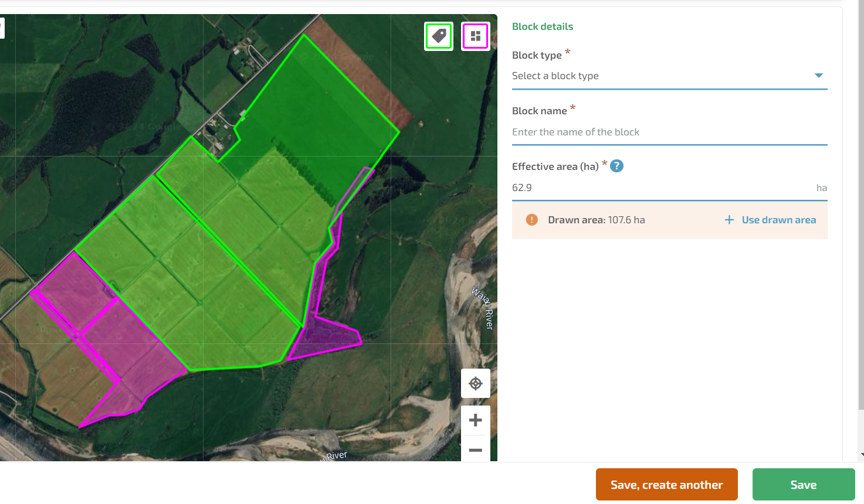This screenshot has height=504, width=864.
Task: Click plus icon before Use drawn area
Action: (729, 220)
